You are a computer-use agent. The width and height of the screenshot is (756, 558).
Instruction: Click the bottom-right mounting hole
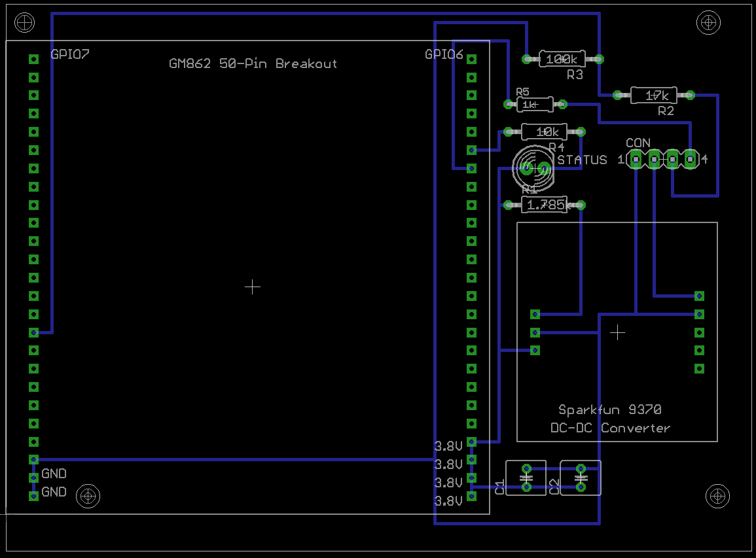(x=717, y=496)
